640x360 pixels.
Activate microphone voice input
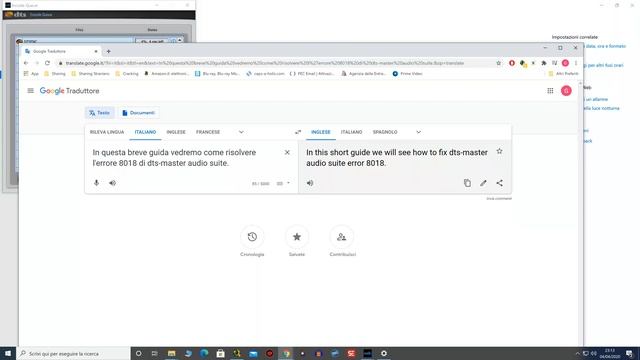(96, 183)
